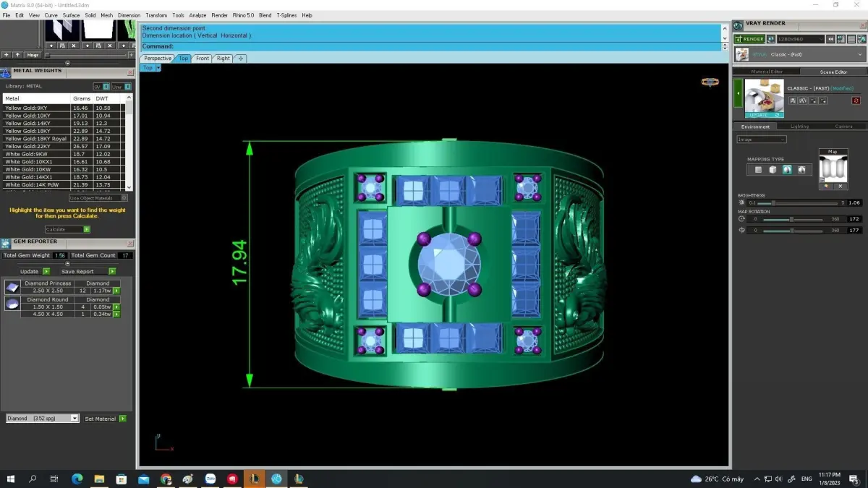The height and width of the screenshot is (488, 868).
Task: Click the green RENDER button
Action: point(749,39)
